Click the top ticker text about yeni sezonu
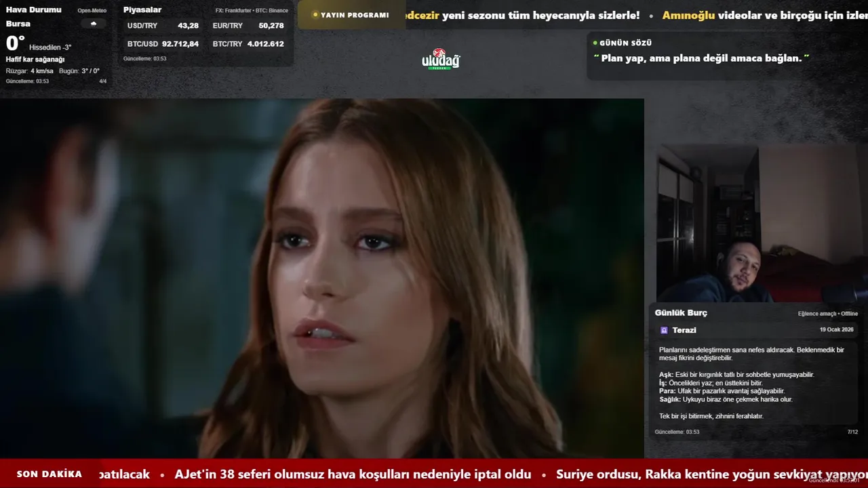868x488 pixels. [x=522, y=15]
